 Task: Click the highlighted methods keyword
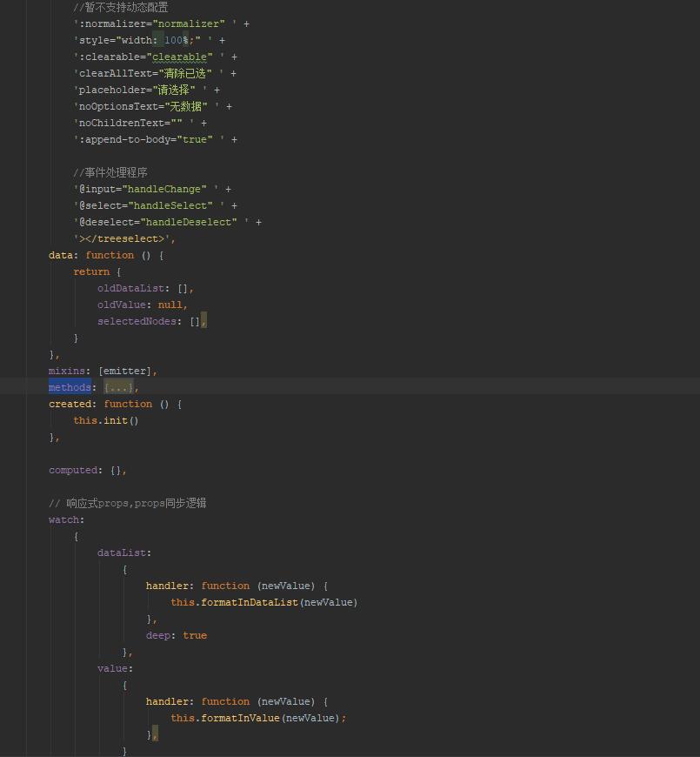pos(70,387)
